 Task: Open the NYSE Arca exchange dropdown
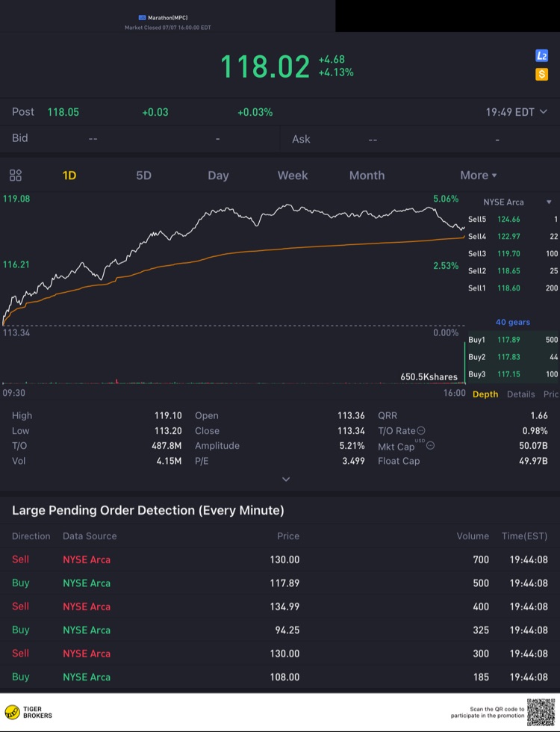click(x=517, y=202)
